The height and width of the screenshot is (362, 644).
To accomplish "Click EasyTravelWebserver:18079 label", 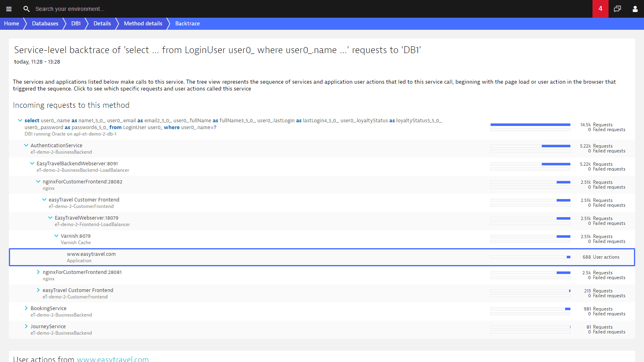I will (87, 218).
